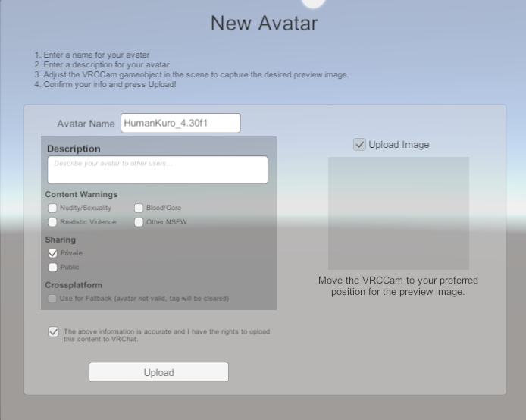Click the Description section heading
Viewport: 526px width, 420px height.
(x=74, y=149)
